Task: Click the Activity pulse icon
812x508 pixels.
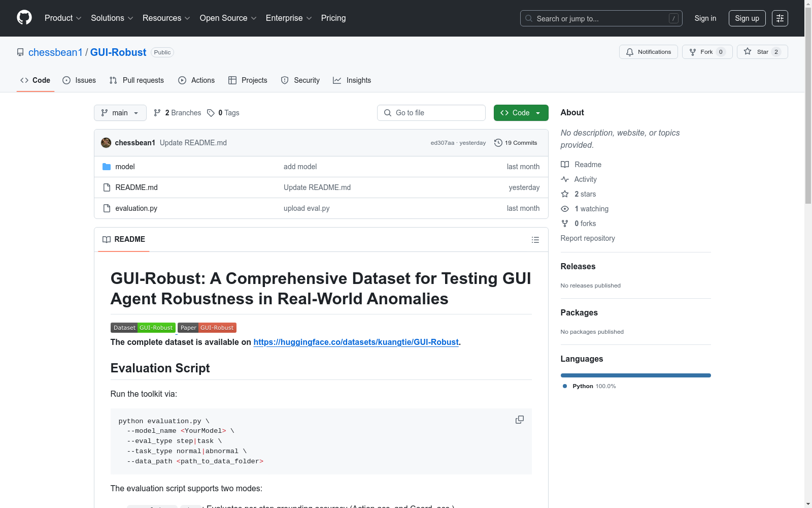Action: click(x=565, y=179)
